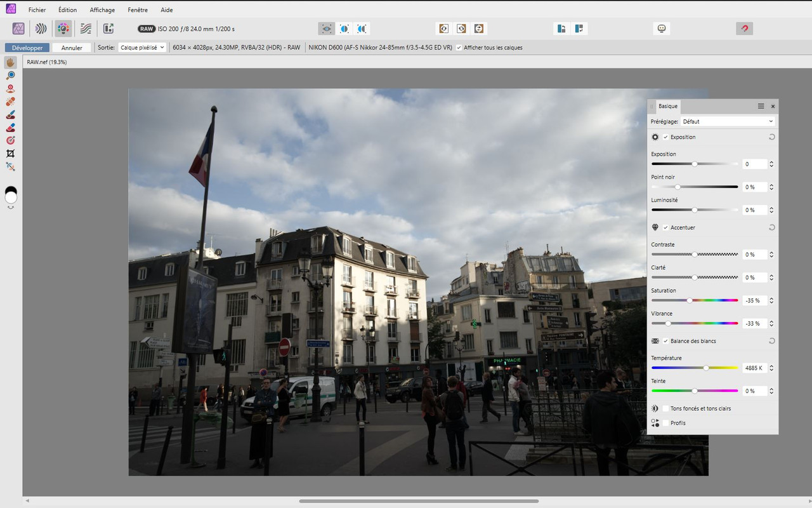
Task: Click the white foreground color circle
Action: 11,198
